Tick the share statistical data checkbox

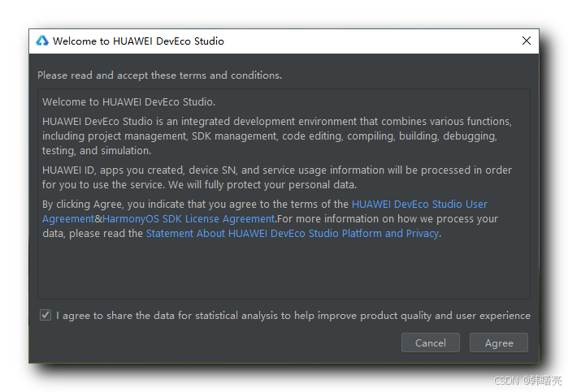(x=46, y=315)
